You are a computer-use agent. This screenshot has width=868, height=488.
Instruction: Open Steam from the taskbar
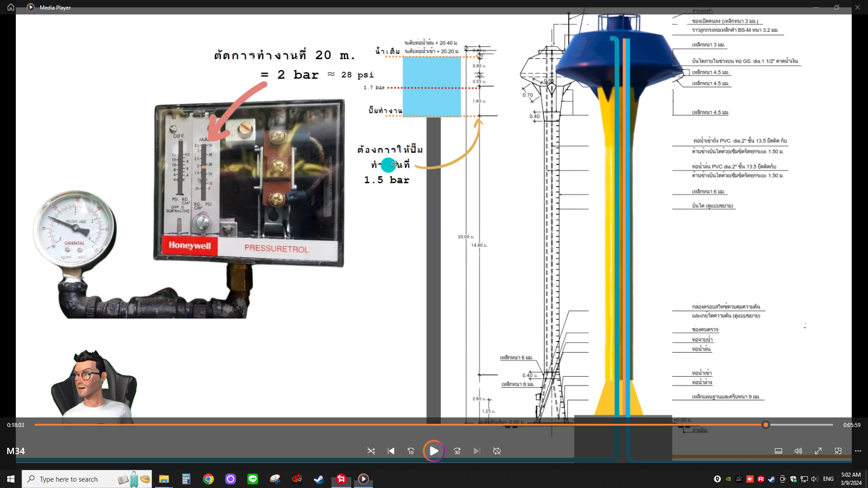319,479
